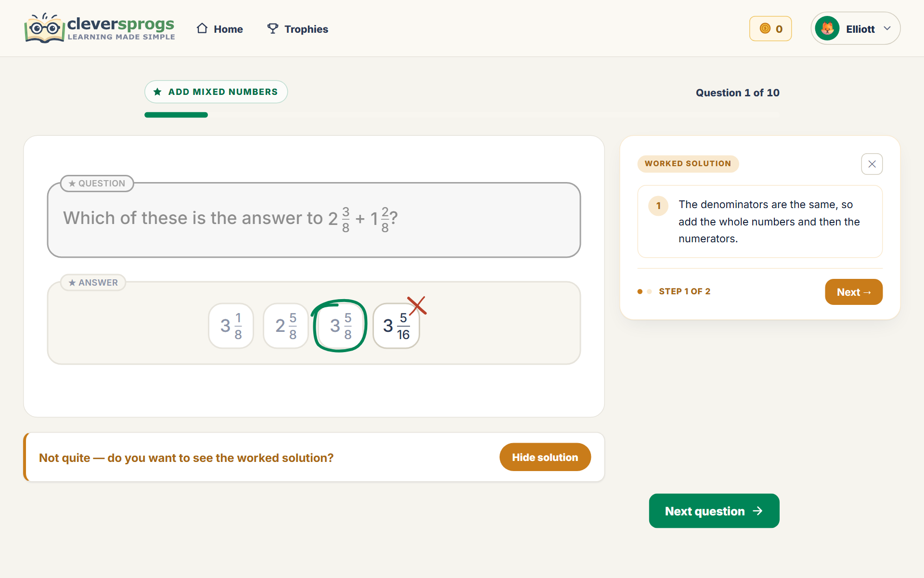The height and width of the screenshot is (578, 924).
Task: Select answer option 2 5/8
Action: pos(286,326)
